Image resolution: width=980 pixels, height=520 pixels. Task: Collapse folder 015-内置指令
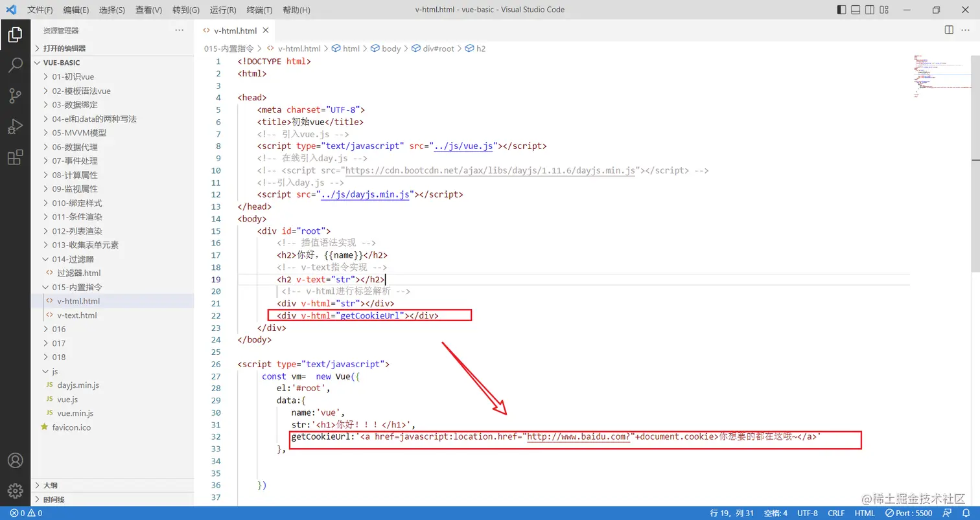point(113,287)
